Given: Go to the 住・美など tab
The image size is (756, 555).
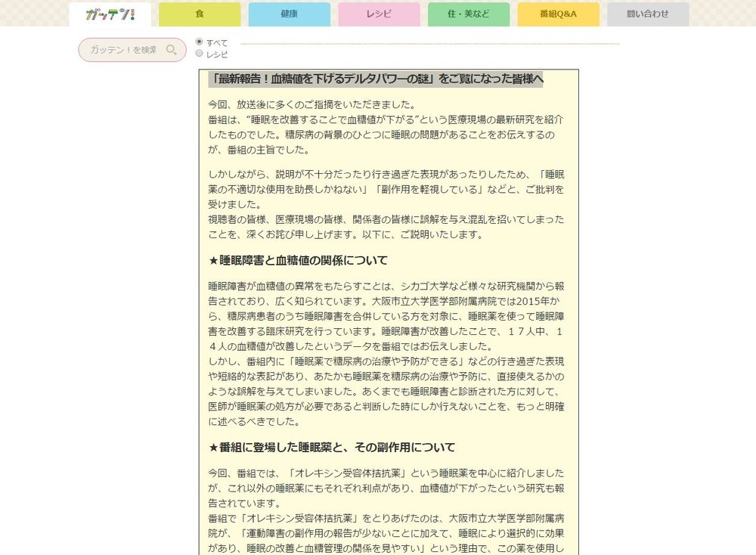Looking at the screenshot, I should coord(468,14).
